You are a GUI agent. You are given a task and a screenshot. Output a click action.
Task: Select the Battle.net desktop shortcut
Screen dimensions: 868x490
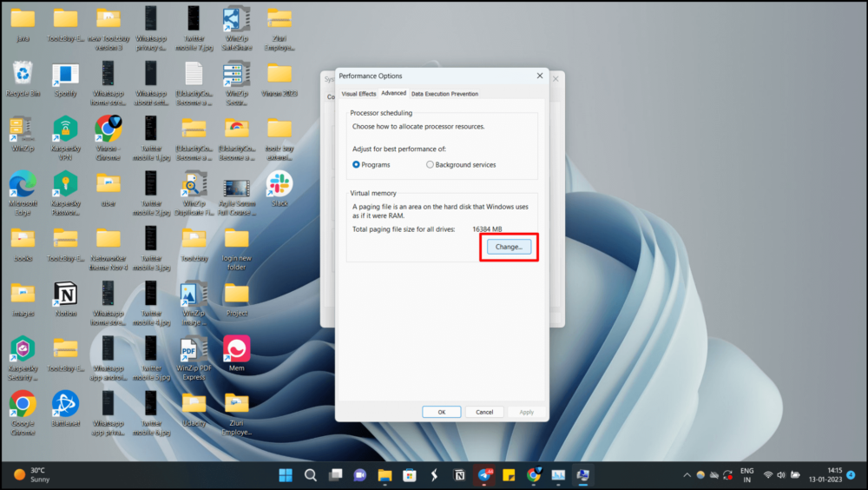pyautogui.click(x=65, y=408)
